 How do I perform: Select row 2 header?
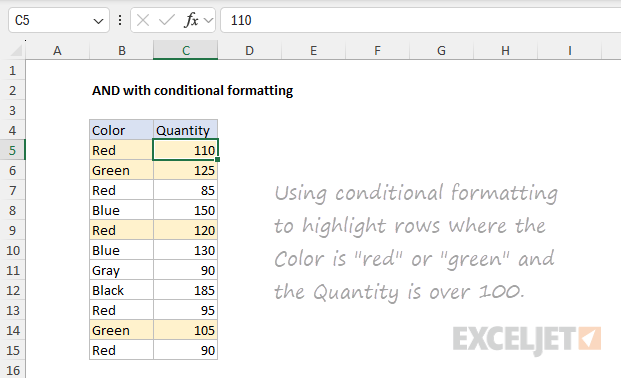[13, 90]
